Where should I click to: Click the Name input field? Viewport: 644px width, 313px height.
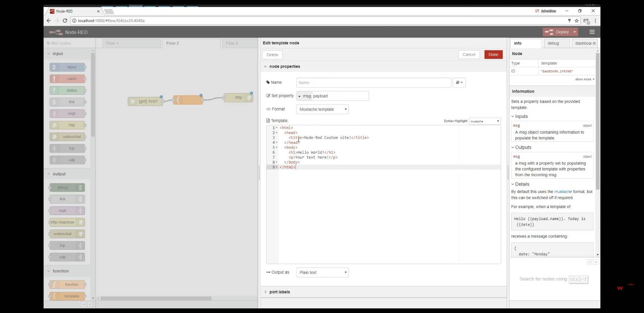374,82
